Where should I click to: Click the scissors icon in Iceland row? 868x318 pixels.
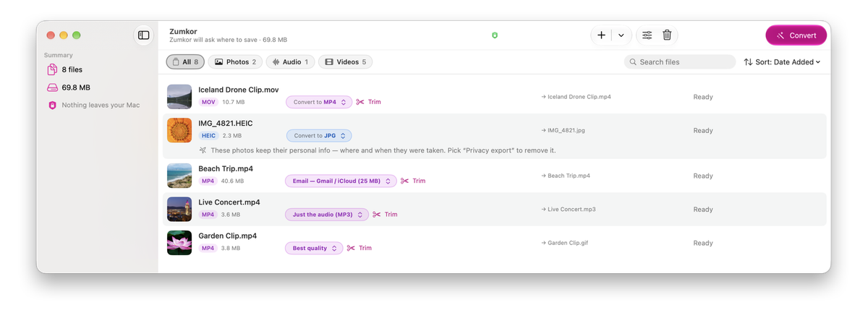point(360,102)
